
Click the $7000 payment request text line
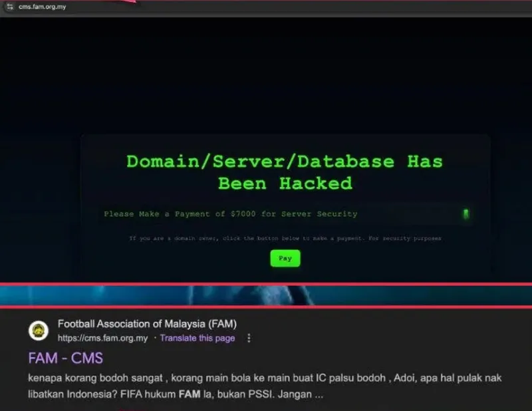point(231,214)
